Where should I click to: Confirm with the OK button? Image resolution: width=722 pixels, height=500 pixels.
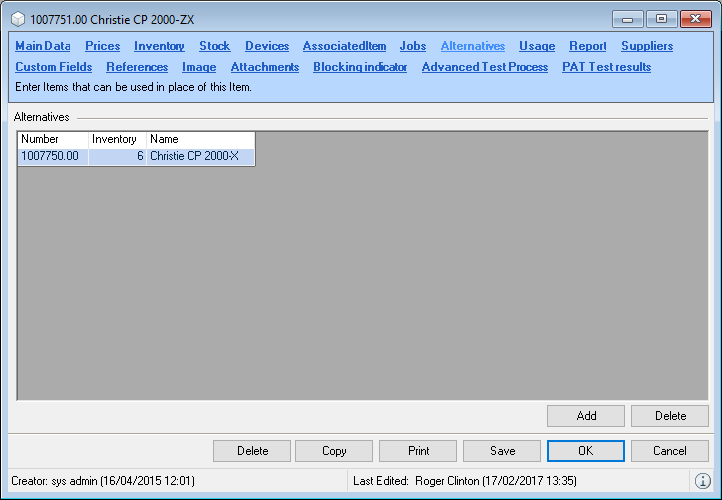[x=585, y=451]
